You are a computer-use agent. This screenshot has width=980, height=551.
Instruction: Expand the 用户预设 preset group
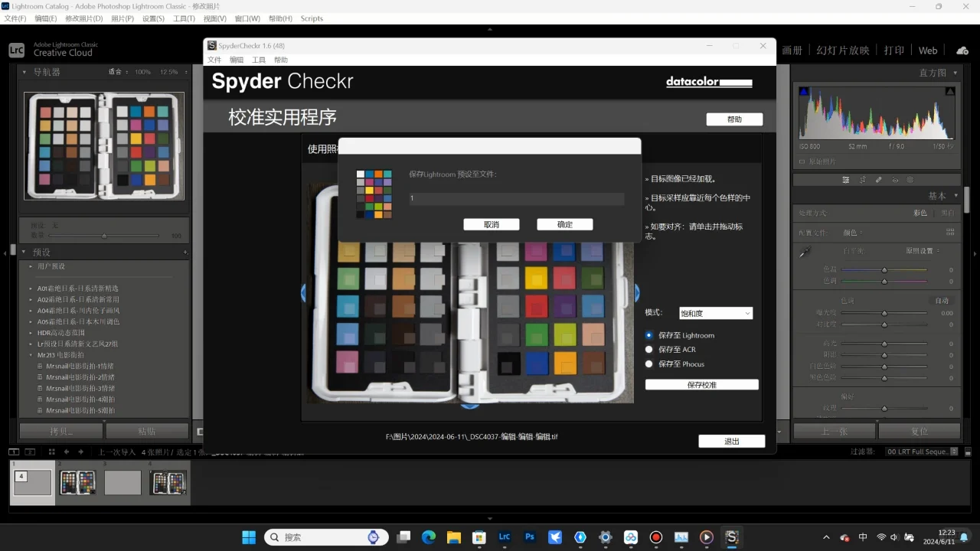coord(31,266)
